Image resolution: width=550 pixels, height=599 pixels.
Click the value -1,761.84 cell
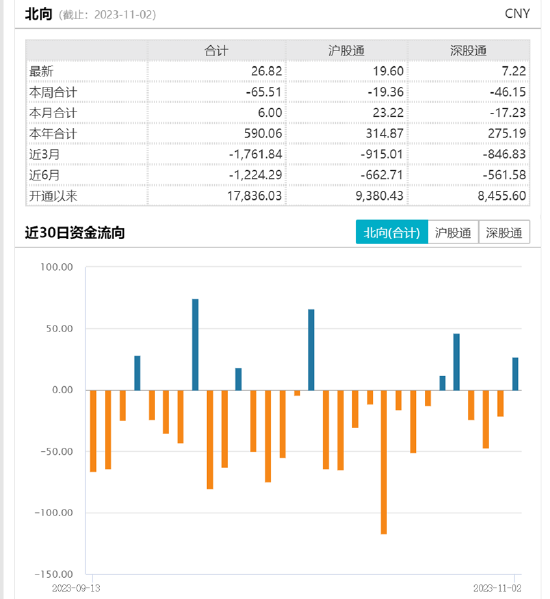pyautogui.click(x=256, y=154)
